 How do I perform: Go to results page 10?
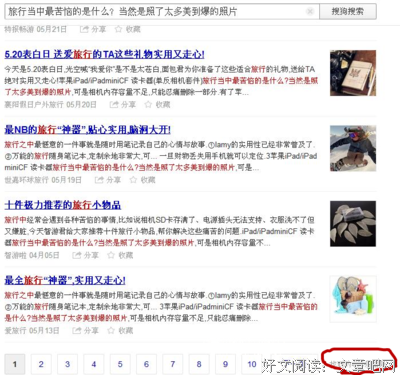tap(252, 364)
